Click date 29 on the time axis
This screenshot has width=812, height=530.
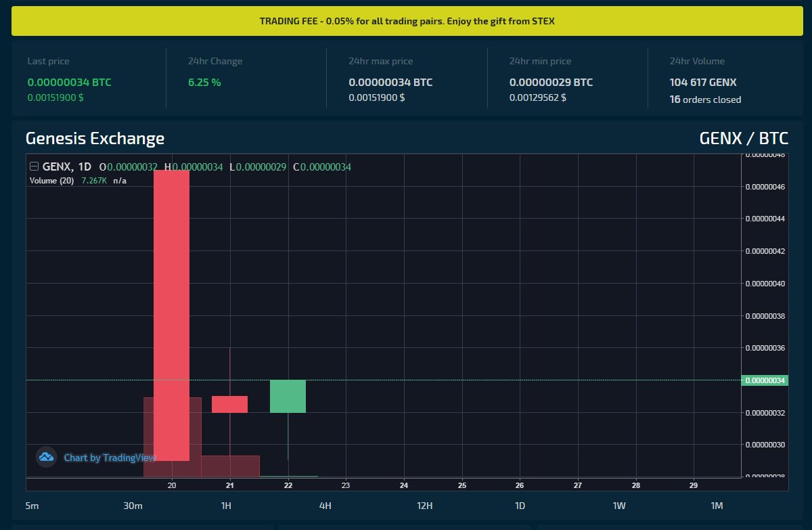pos(694,485)
